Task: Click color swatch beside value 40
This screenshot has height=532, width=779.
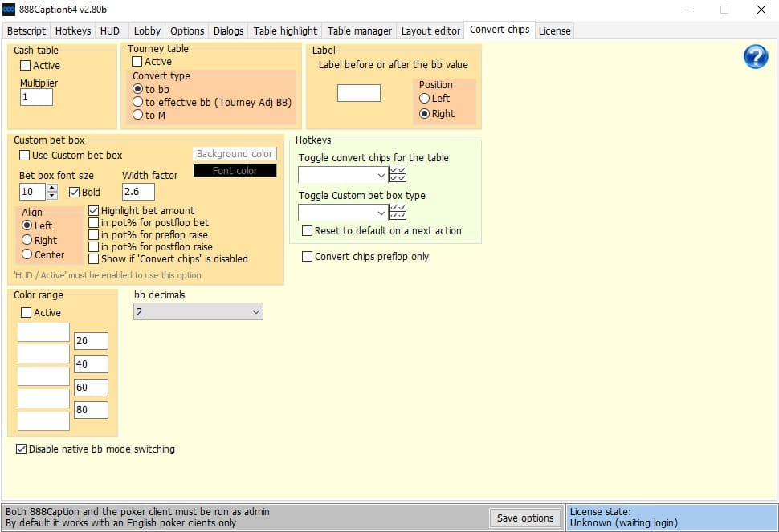Action: point(43,354)
